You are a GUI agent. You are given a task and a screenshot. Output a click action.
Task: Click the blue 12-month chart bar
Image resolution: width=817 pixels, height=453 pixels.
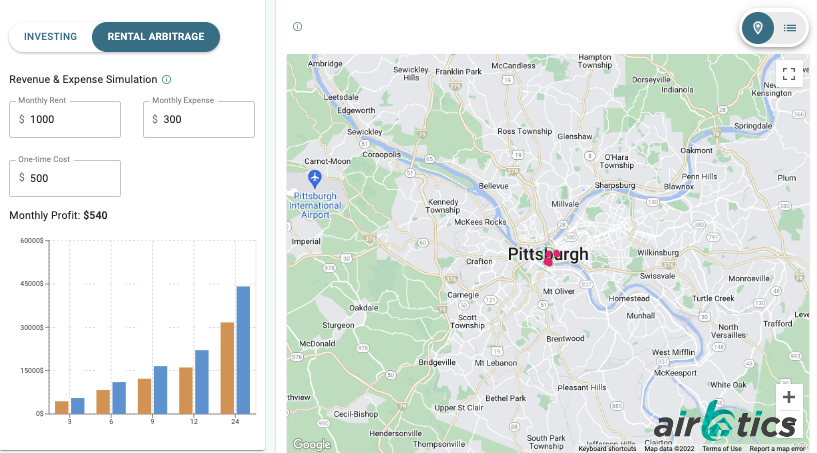202,382
